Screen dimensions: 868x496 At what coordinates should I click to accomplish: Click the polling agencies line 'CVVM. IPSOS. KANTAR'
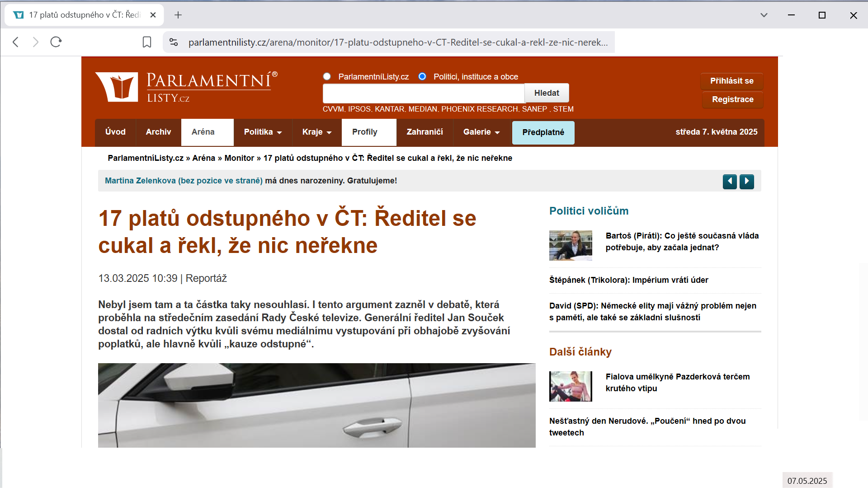coord(448,109)
